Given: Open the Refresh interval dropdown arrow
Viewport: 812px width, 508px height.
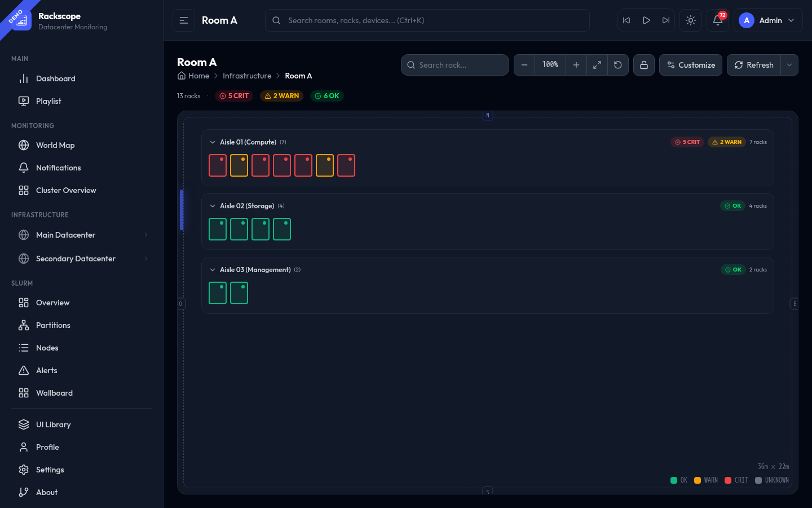Looking at the screenshot, I should tap(789, 65).
